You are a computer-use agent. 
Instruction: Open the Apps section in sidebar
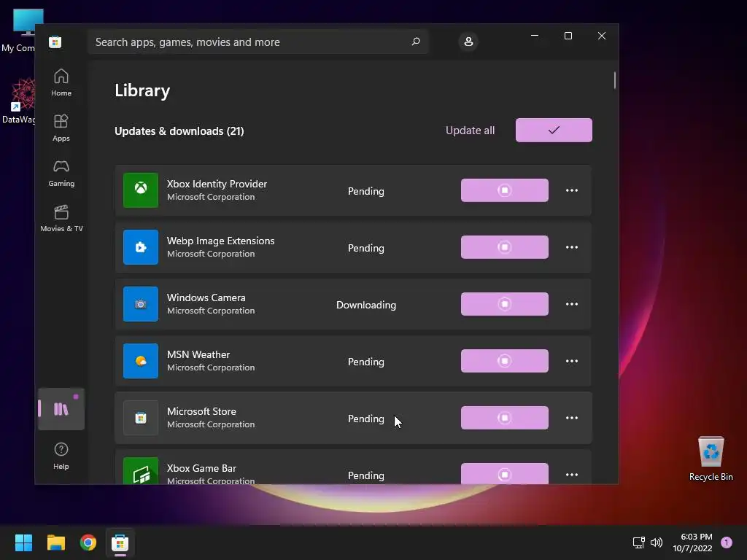pos(61,128)
